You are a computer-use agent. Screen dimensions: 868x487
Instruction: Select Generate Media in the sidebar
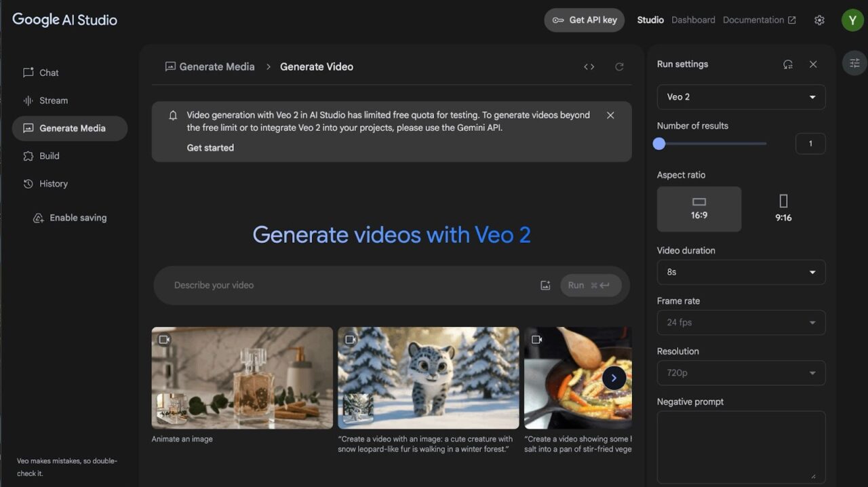point(70,128)
